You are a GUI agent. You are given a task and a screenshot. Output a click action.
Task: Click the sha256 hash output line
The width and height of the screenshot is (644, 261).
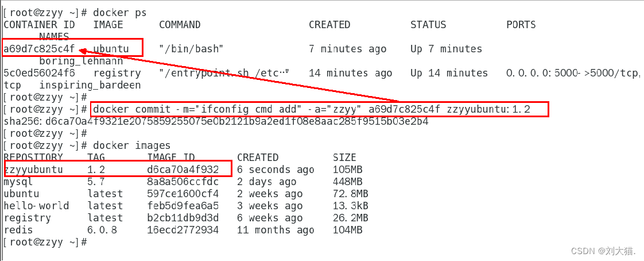coord(215,121)
